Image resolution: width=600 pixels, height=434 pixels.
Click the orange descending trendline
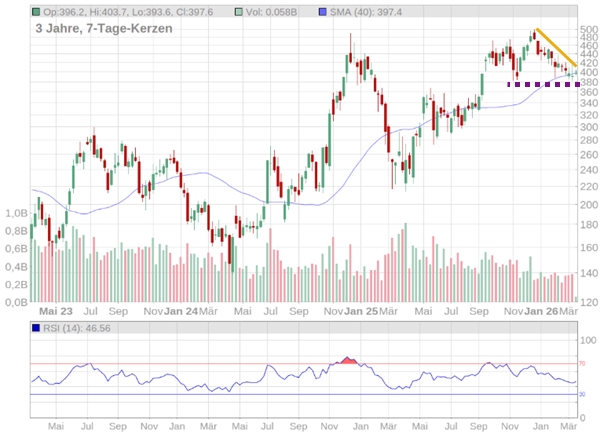(557, 48)
